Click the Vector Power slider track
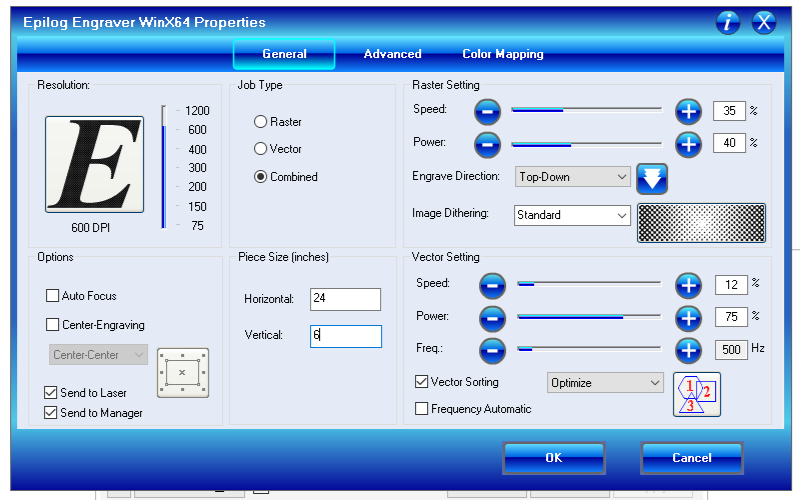 coord(589,317)
